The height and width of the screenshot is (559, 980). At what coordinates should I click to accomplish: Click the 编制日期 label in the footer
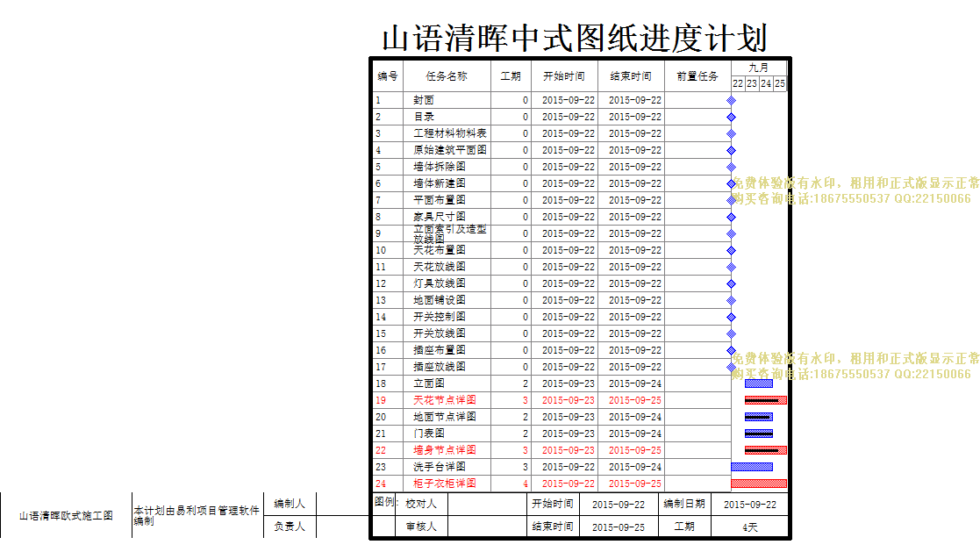(684, 504)
